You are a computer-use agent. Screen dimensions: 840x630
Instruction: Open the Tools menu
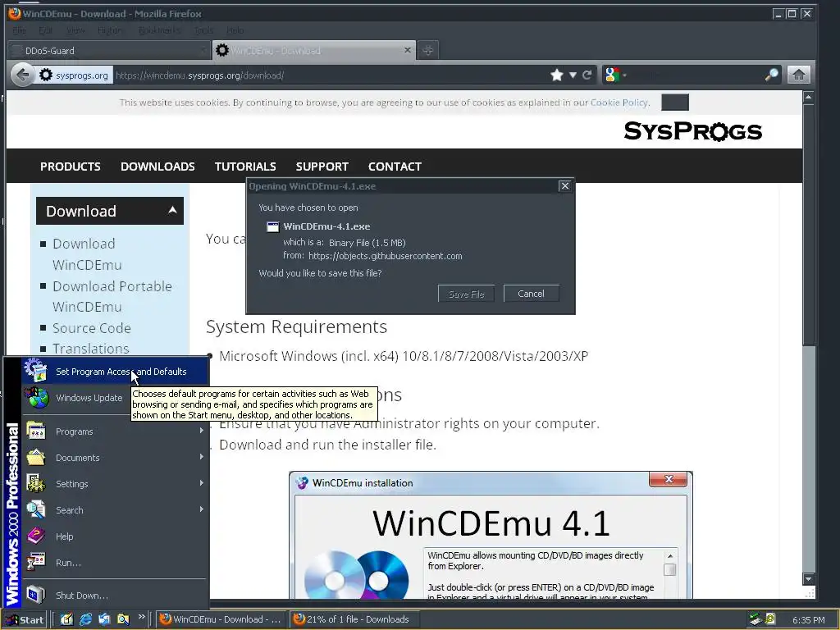[203, 30]
